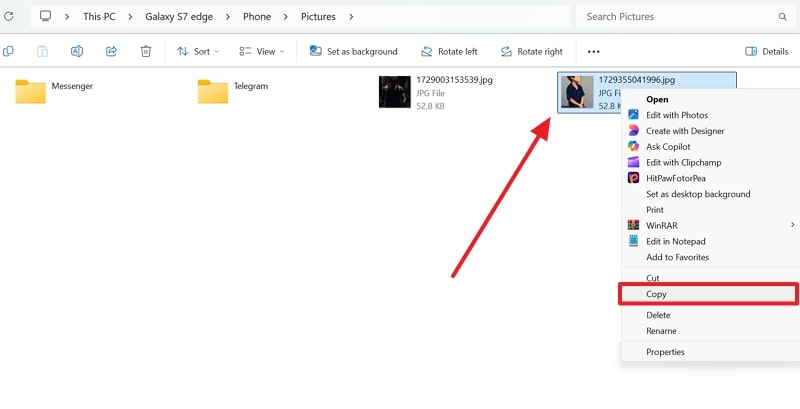Click the rename icon in toolbar
This screenshot has height=409, width=800.
click(x=77, y=51)
